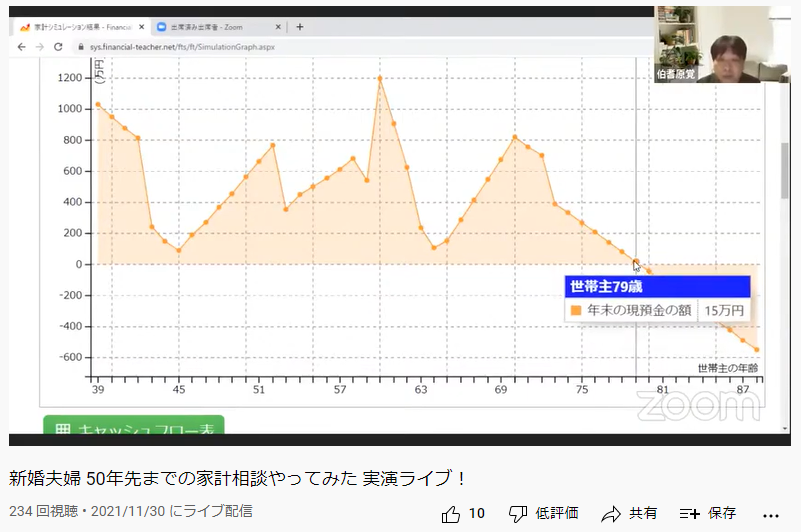801x532 pixels.
Task: Click the scrollbar down arrow in video
Action: point(785,428)
